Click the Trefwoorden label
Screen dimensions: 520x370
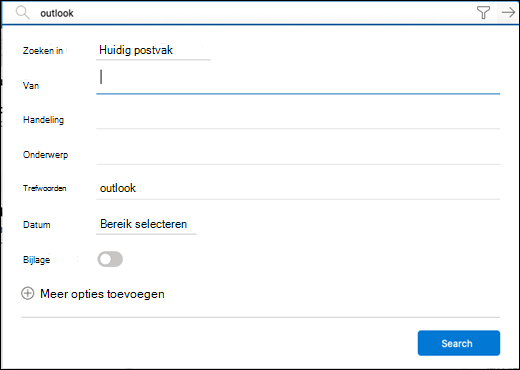pos(45,188)
